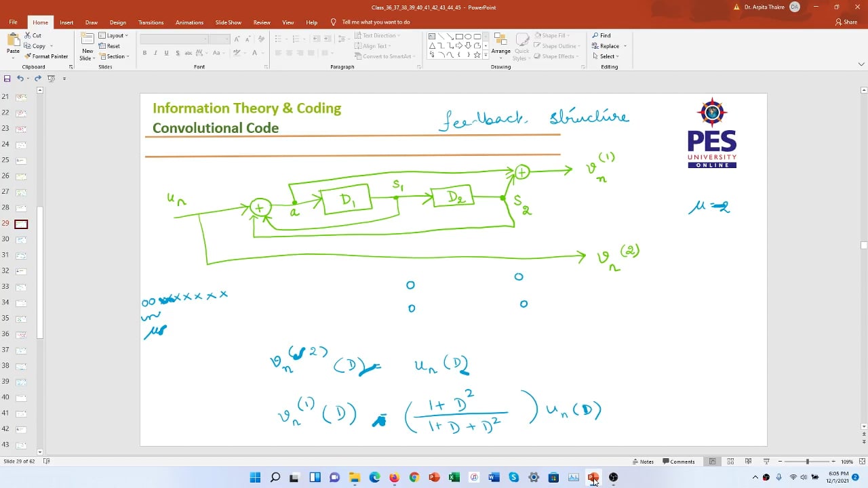Undo the last action
The width and height of the screenshot is (868, 488).
click(20, 79)
